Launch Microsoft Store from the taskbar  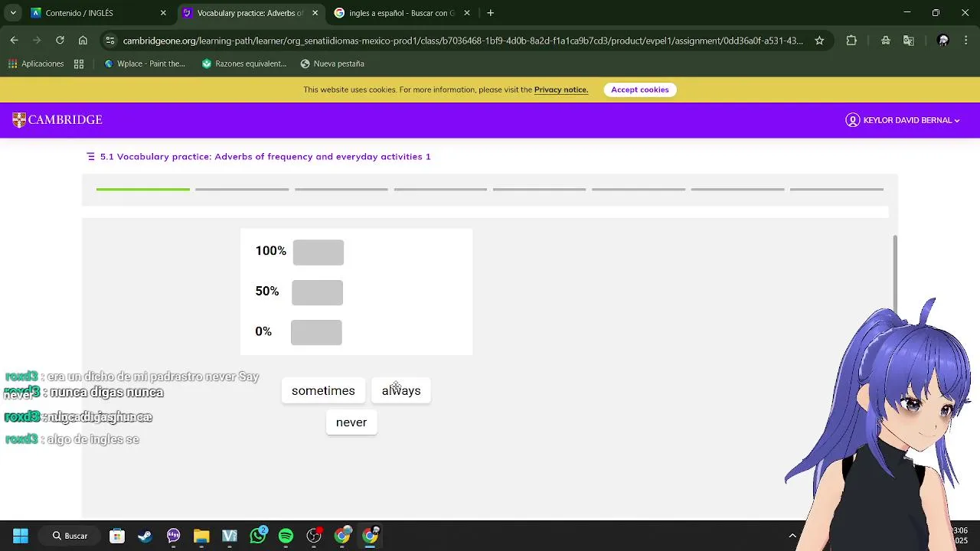116,536
